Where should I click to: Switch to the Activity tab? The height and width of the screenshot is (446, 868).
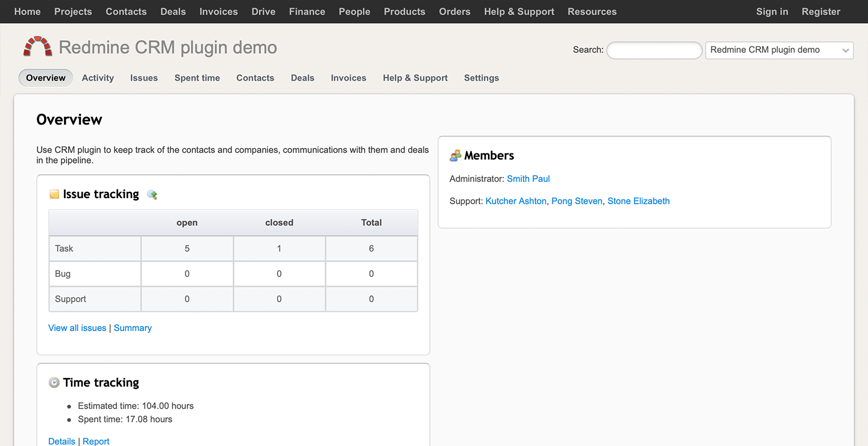click(x=98, y=78)
